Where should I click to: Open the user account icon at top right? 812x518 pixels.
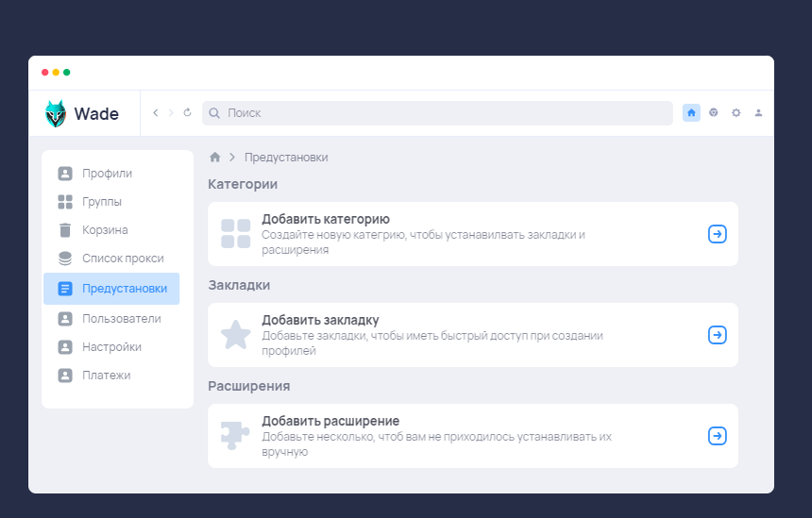tap(758, 112)
